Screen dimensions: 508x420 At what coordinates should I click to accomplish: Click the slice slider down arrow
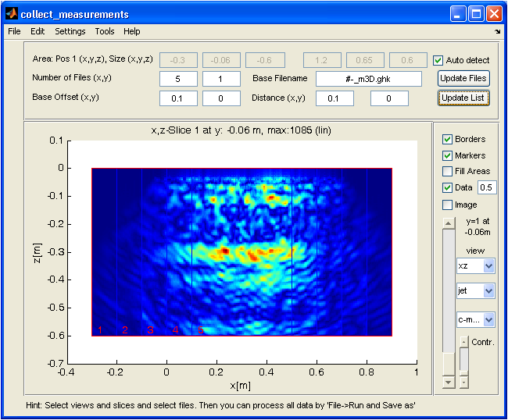click(x=449, y=383)
